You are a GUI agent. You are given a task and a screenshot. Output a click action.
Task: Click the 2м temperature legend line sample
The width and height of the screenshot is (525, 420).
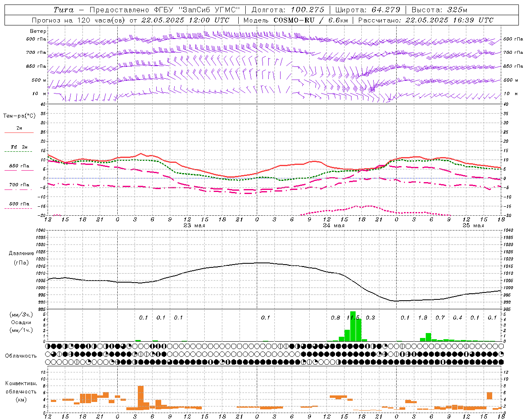(19, 132)
